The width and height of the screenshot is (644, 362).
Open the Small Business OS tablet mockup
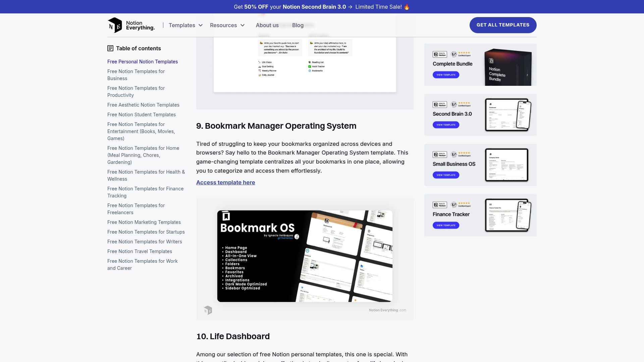coord(506,165)
